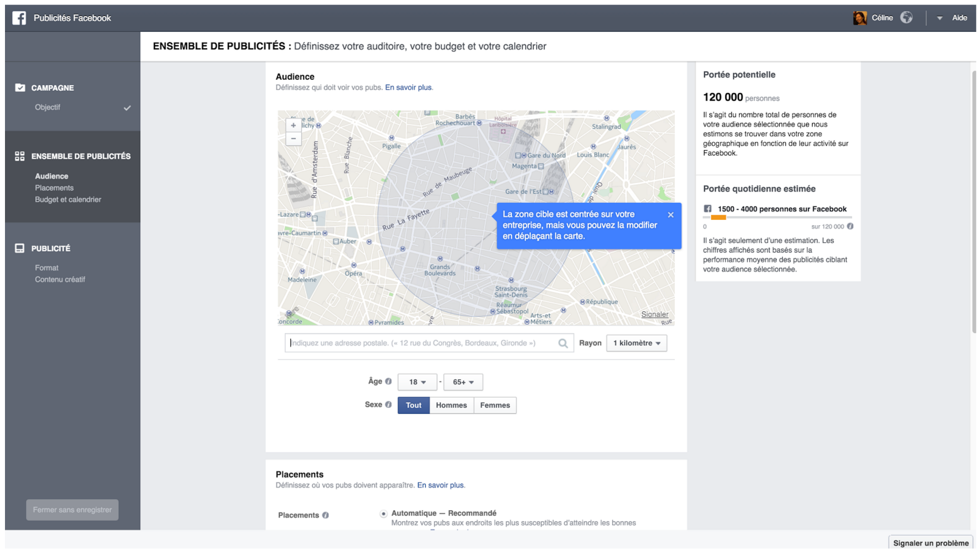The image size is (980, 551).
Task: Open Budget et calendrier section
Action: click(68, 199)
